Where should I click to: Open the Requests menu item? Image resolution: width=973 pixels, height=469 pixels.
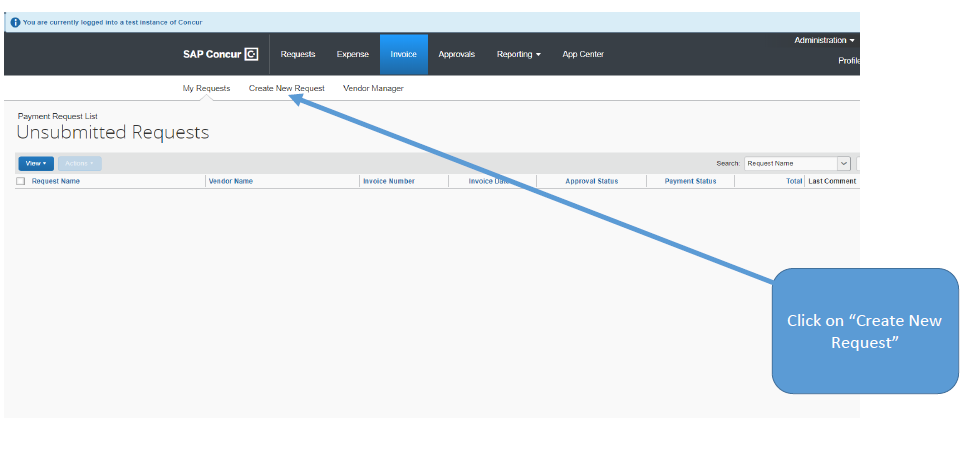coord(298,54)
